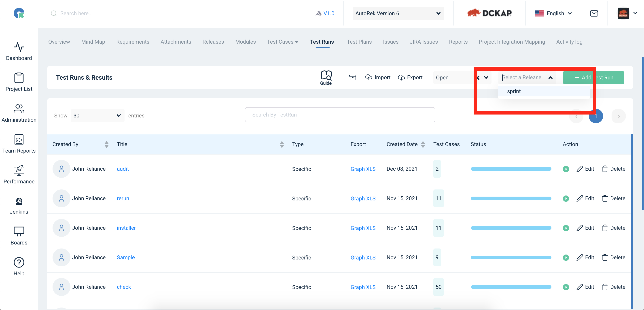Run the check test run
Viewport: 644px width, 310px height.
click(x=566, y=287)
